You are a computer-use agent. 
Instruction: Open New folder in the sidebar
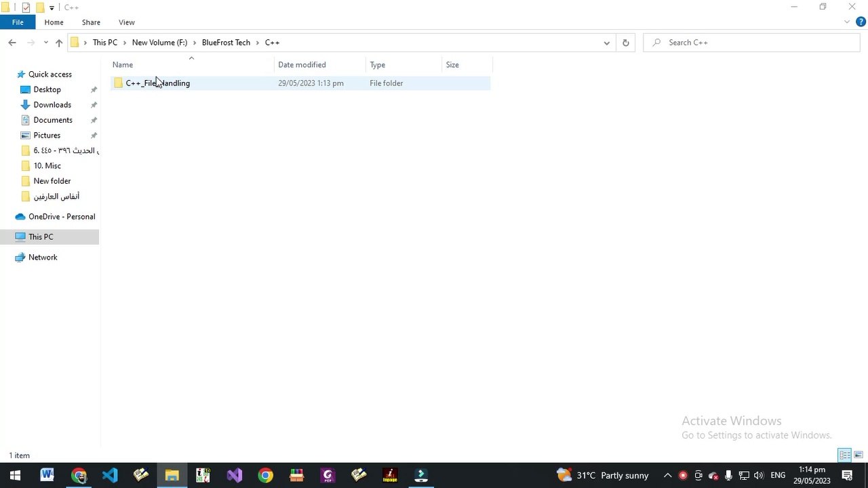tap(52, 181)
